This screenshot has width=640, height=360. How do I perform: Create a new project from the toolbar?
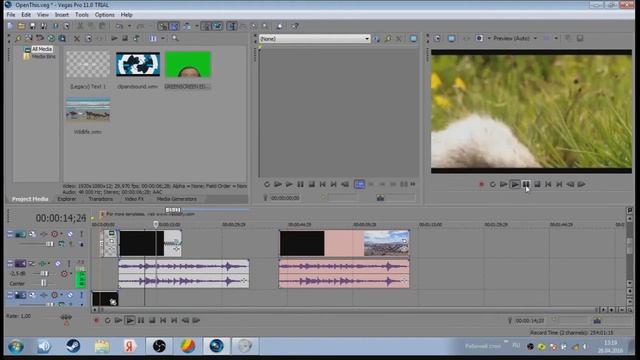point(11,26)
